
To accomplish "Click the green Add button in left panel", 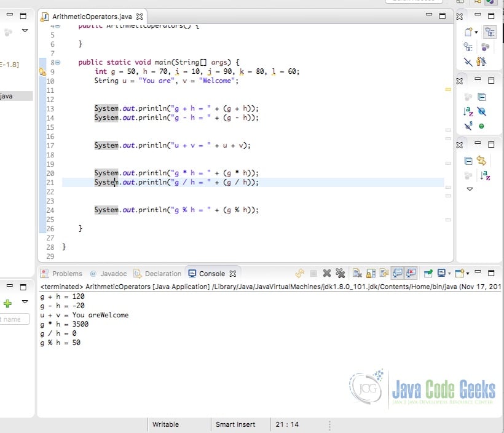I will click(x=8, y=303).
